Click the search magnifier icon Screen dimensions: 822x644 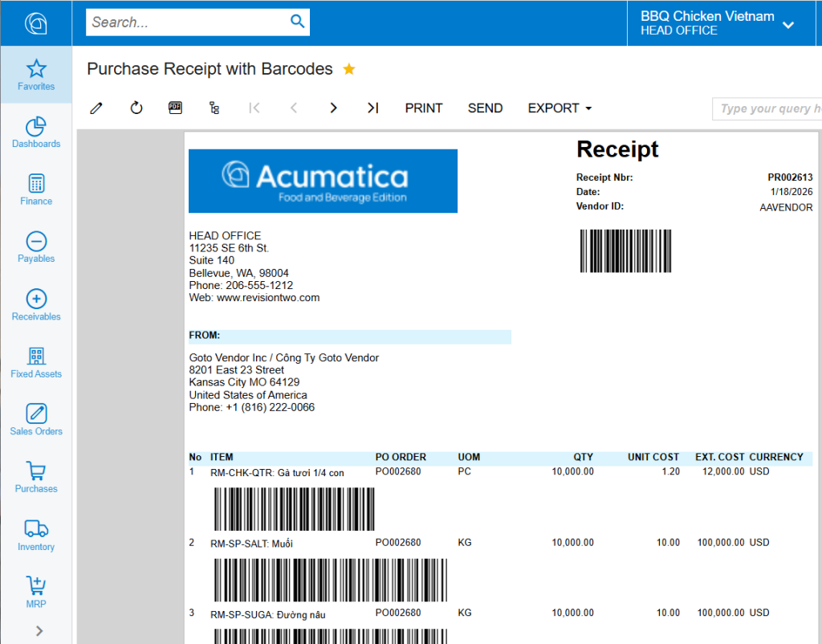[297, 22]
